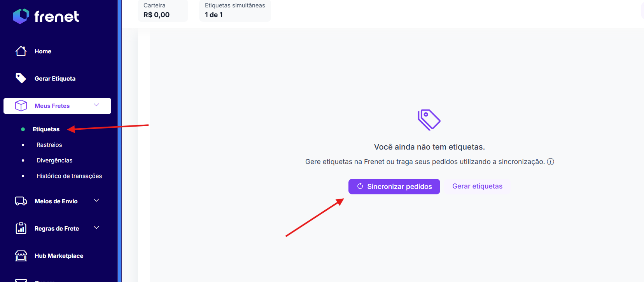The height and width of the screenshot is (282, 644).
Task: Click the Carteira R$ 0,00 card
Action: tap(163, 11)
